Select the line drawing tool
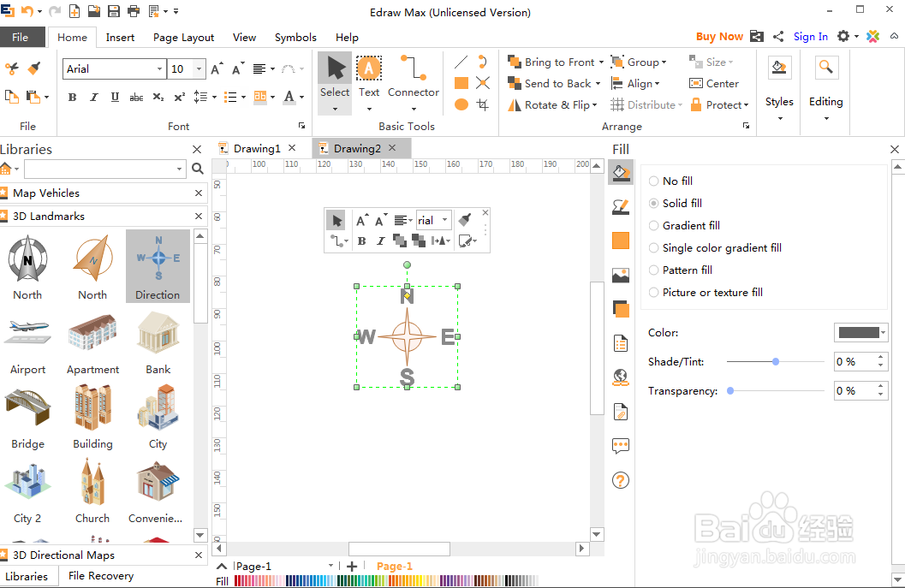905x588 pixels. 461,62
